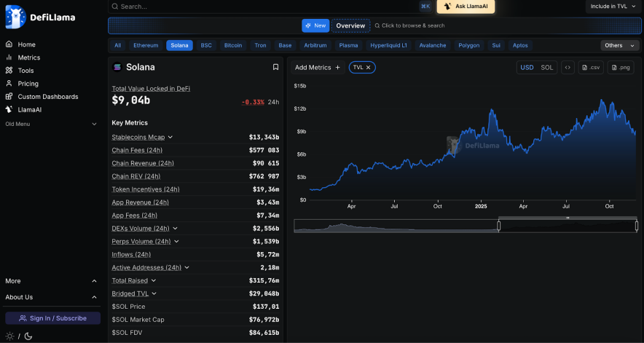Export chart as .png image

click(x=621, y=67)
